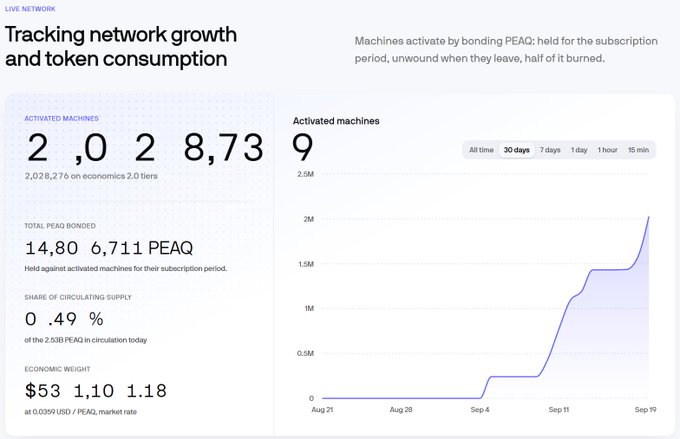Click the LIVE NETWORK label
The width and height of the screenshot is (680, 439).
30,9
